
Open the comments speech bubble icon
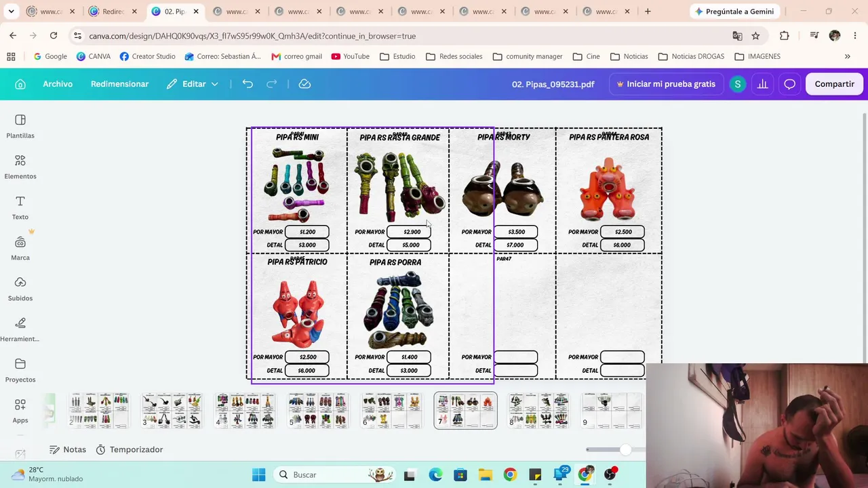click(790, 84)
